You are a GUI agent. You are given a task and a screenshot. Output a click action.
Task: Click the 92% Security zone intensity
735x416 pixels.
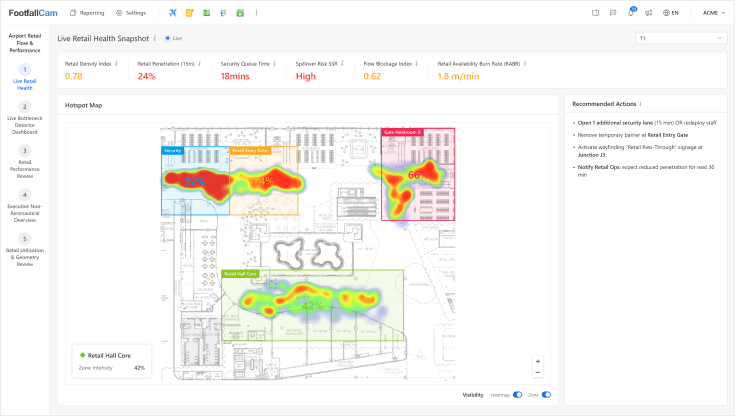[195, 181]
